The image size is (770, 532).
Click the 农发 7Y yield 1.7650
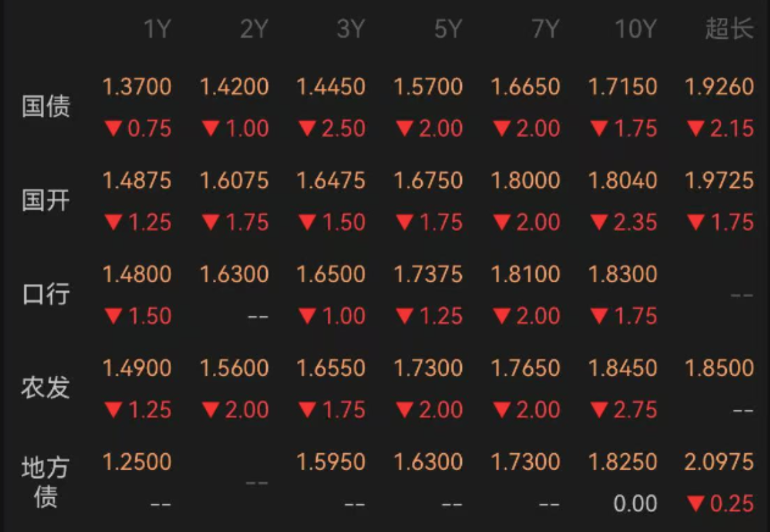coord(526,368)
